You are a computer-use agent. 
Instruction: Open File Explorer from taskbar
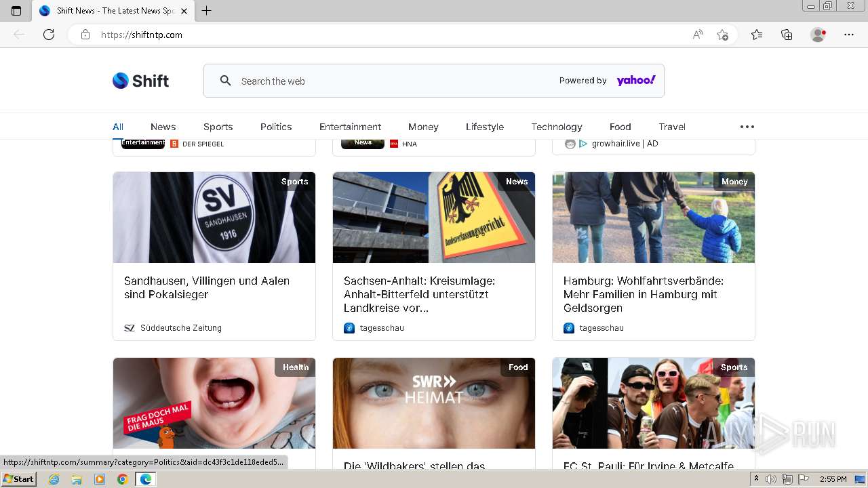coord(77,479)
